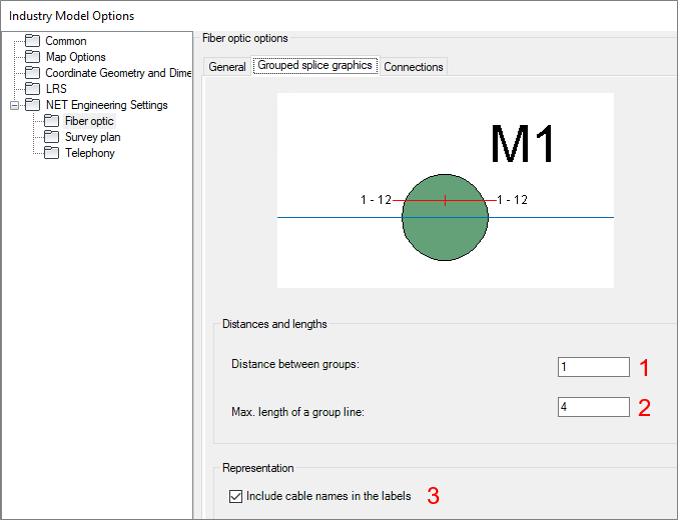Collapse the NET Engineering Settings tree node
Viewport: 678px width, 520px height.
13,105
